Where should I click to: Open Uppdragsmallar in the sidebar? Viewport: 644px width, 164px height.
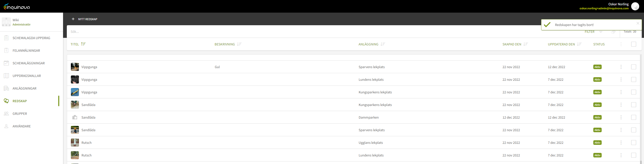pos(27,76)
